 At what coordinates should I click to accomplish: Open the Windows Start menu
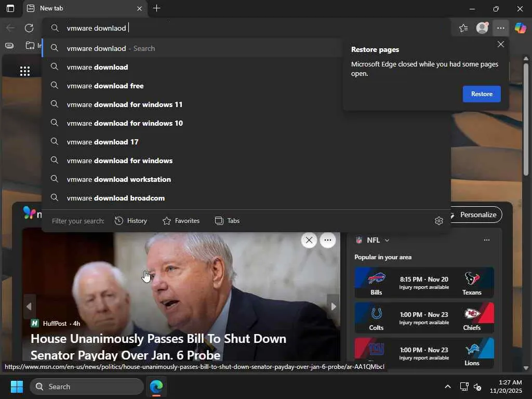click(x=17, y=387)
